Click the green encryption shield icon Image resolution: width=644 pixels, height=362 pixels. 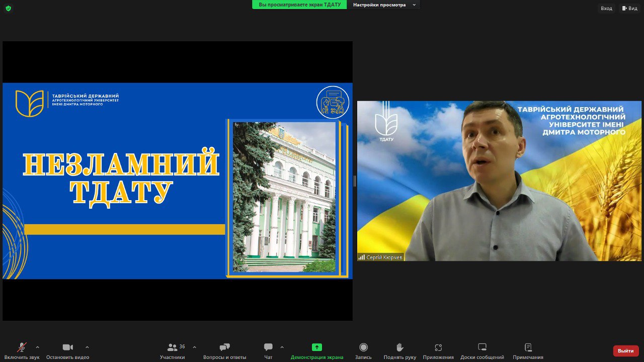(x=8, y=8)
